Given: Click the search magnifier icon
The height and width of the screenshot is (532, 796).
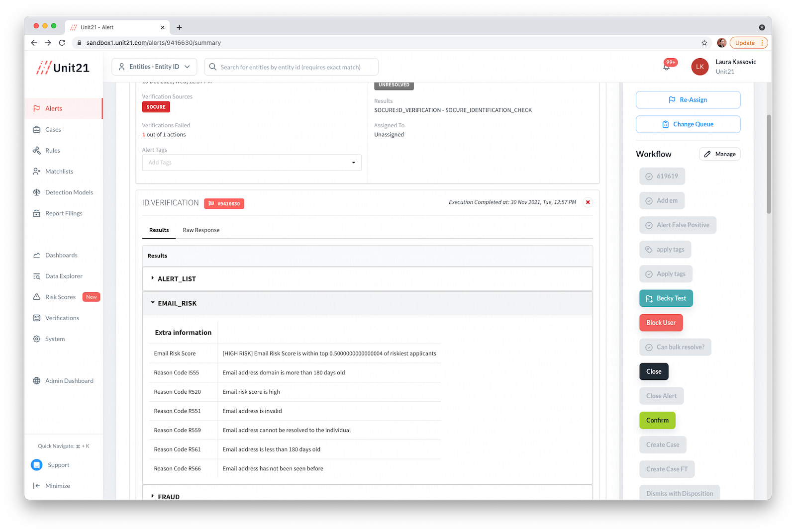Looking at the screenshot, I should pyautogui.click(x=213, y=67).
